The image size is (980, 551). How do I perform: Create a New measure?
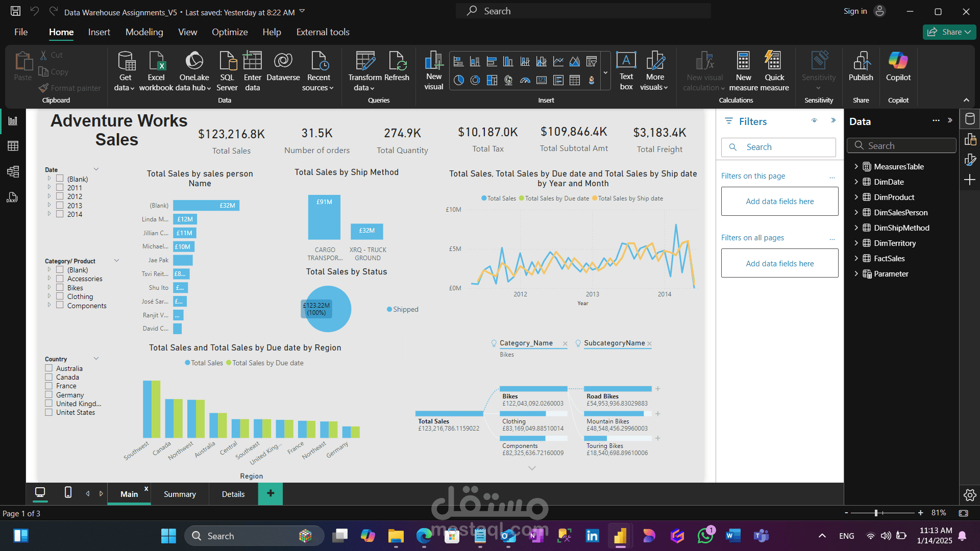pyautogui.click(x=743, y=71)
